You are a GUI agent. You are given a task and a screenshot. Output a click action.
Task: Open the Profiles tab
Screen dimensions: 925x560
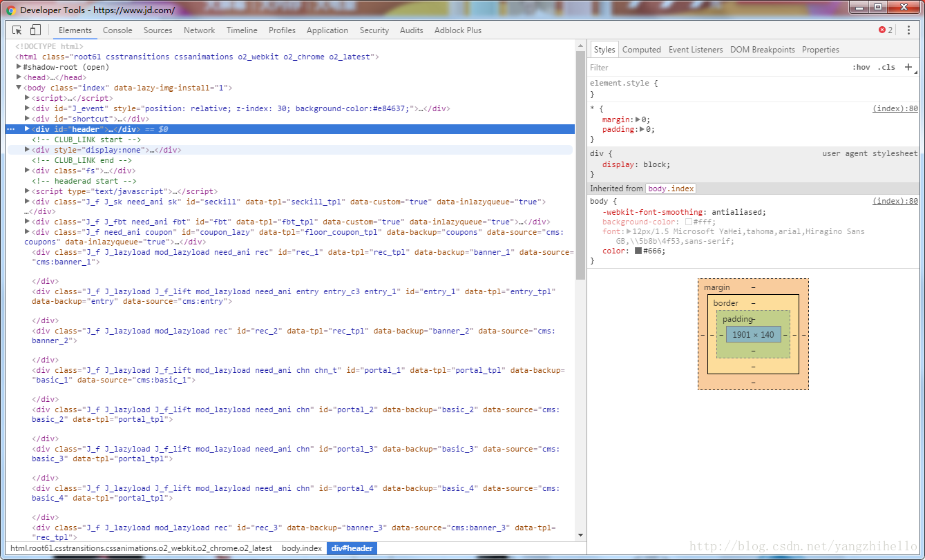click(x=282, y=30)
